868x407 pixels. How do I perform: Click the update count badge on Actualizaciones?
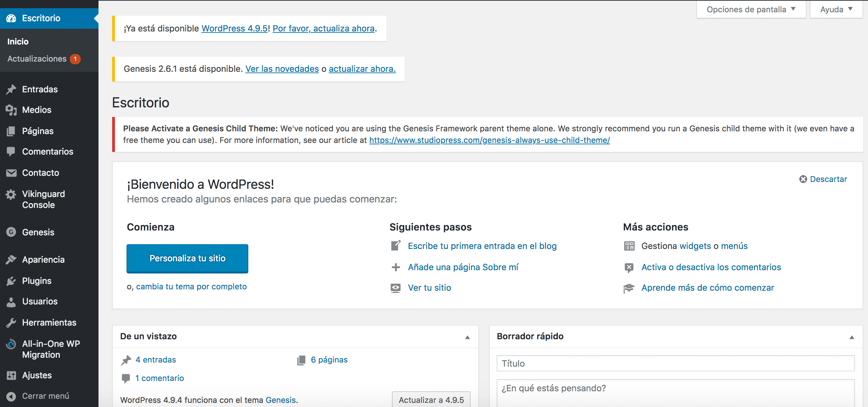(x=75, y=59)
